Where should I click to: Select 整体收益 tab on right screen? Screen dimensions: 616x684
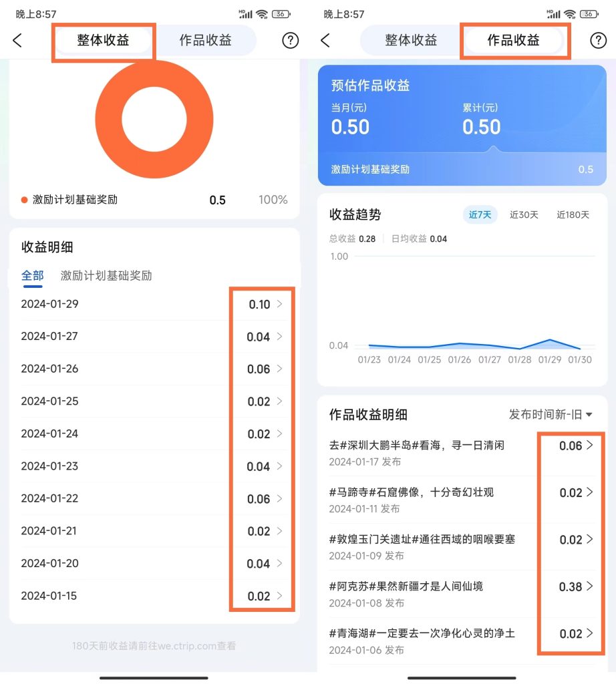[411, 41]
